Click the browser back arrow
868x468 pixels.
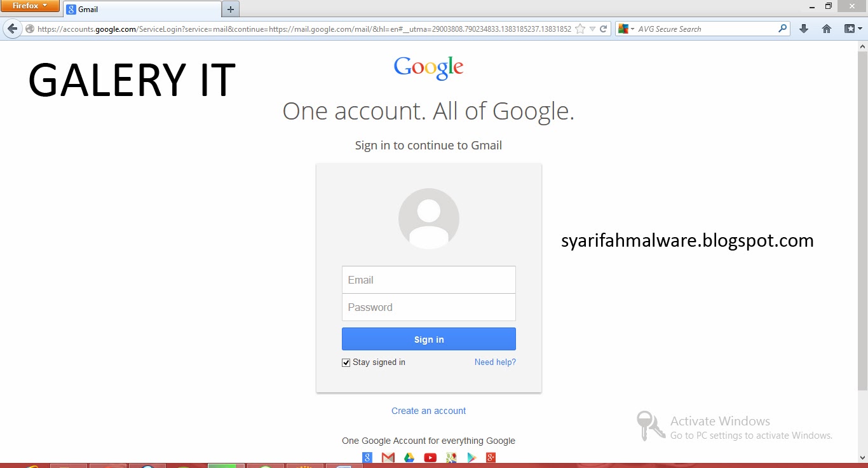12,29
